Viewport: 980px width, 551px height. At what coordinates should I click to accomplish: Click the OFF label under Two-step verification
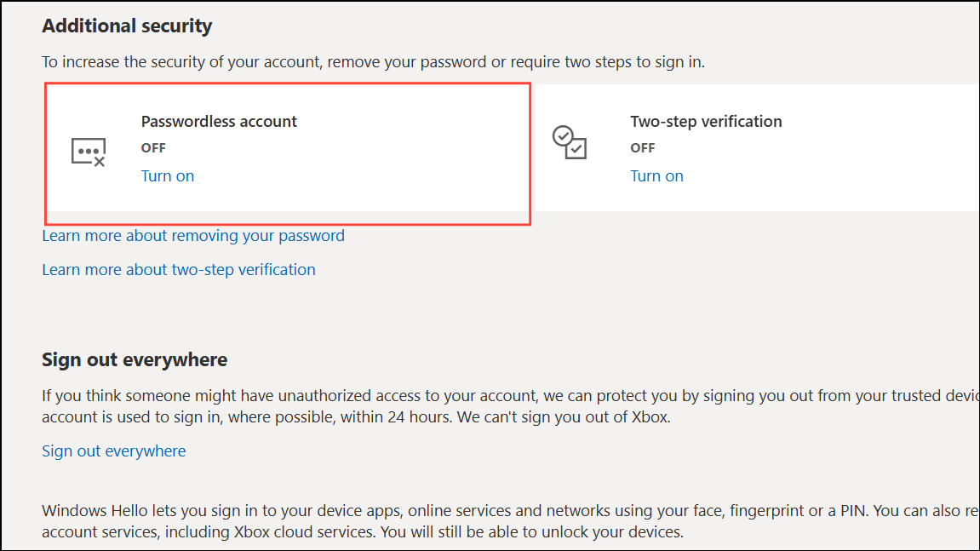642,147
